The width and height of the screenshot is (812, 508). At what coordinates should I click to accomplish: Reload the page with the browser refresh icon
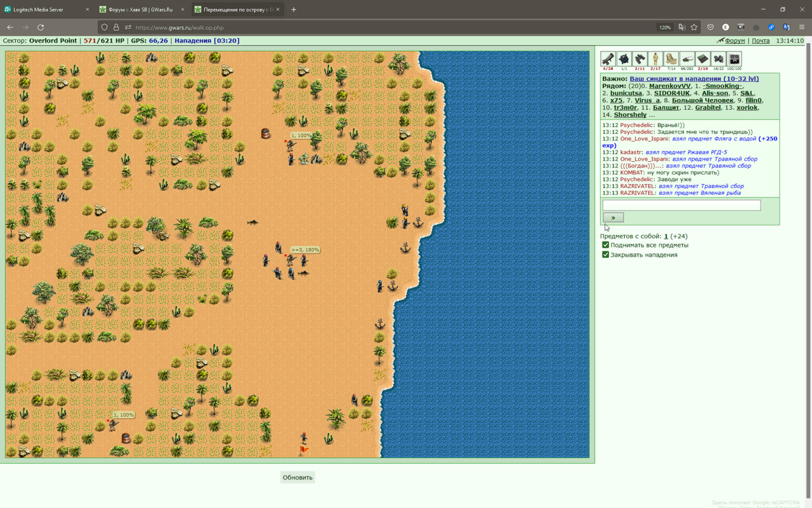pyautogui.click(x=41, y=27)
